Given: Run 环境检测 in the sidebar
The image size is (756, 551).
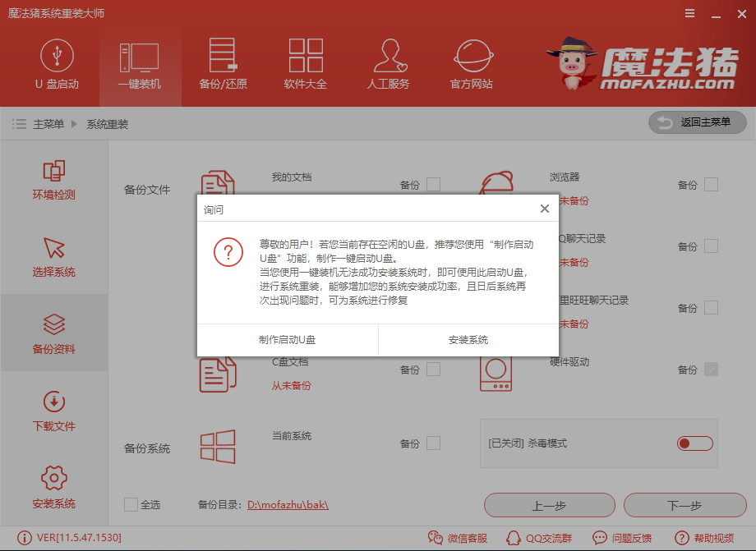Looking at the screenshot, I should click(x=53, y=181).
